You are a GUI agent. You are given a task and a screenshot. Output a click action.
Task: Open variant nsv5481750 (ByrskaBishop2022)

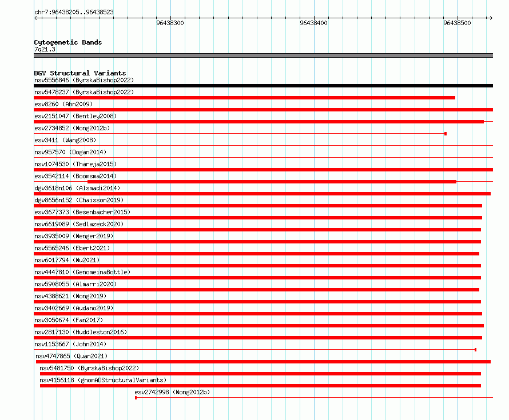89,368
